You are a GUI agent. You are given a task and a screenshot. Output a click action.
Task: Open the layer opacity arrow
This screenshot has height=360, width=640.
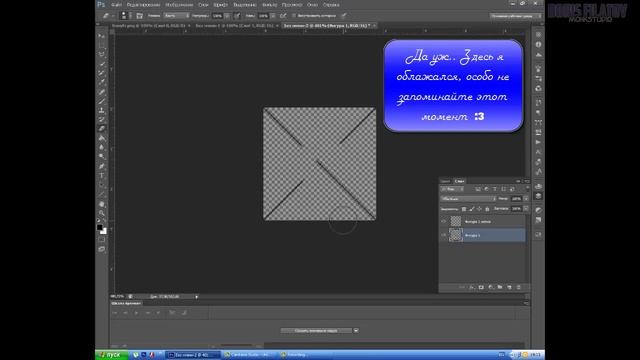[526, 199]
